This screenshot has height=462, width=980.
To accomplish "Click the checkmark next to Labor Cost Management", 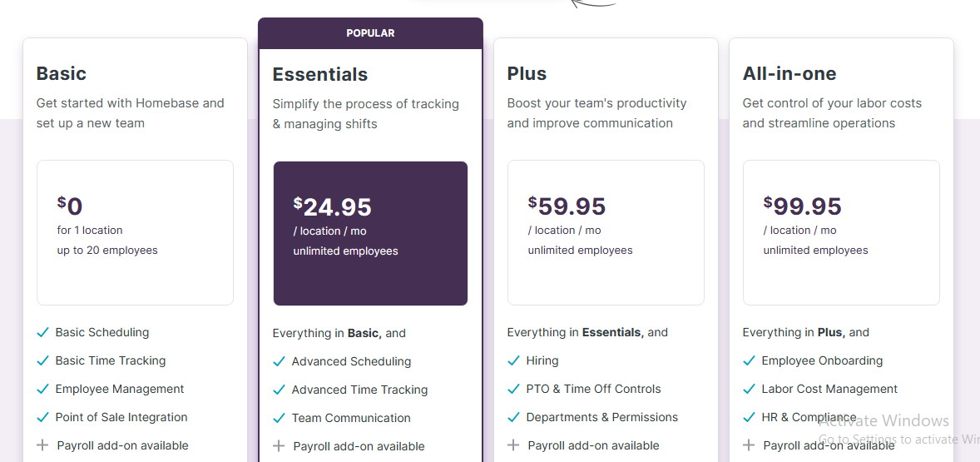I will click(749, 390).
